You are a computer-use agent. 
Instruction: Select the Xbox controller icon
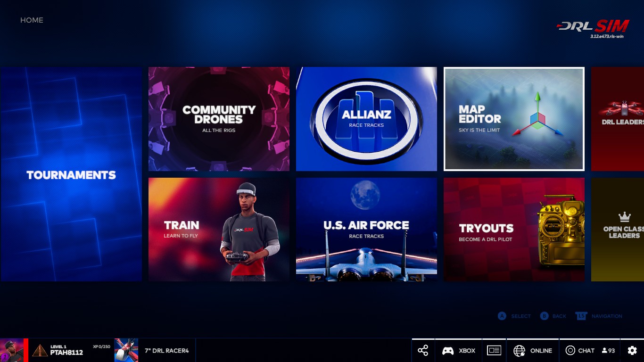(447, 351)
